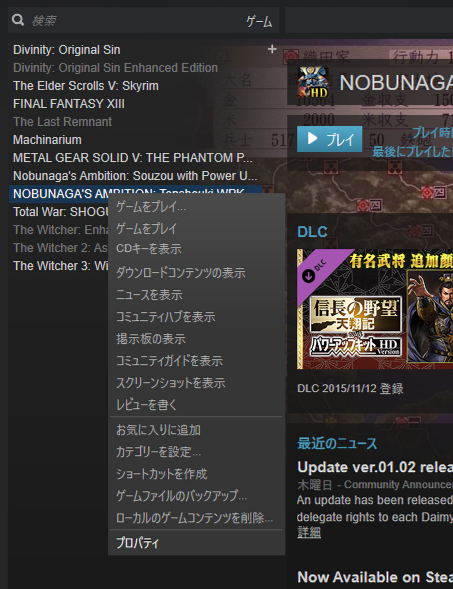Click the Nobunaga's Ambition HD game icon

313,82
